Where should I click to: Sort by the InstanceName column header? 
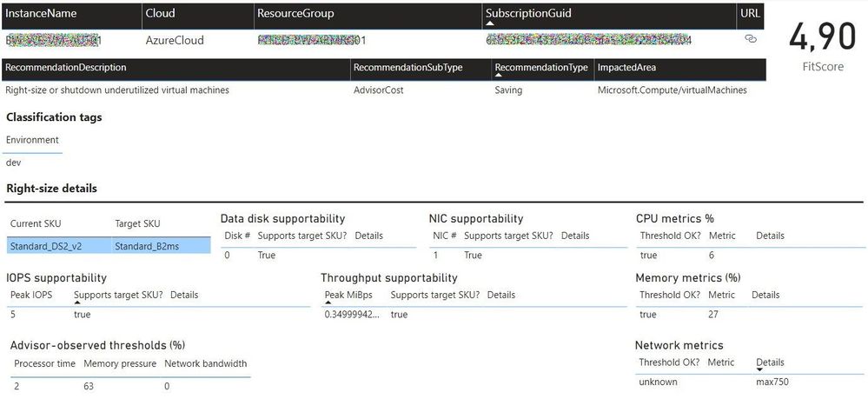[42, 14]
